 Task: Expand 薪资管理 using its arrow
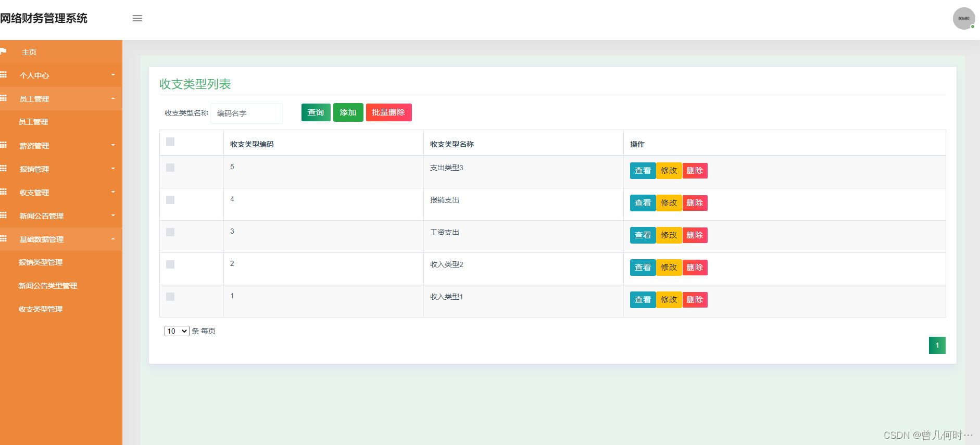point(113,145)
